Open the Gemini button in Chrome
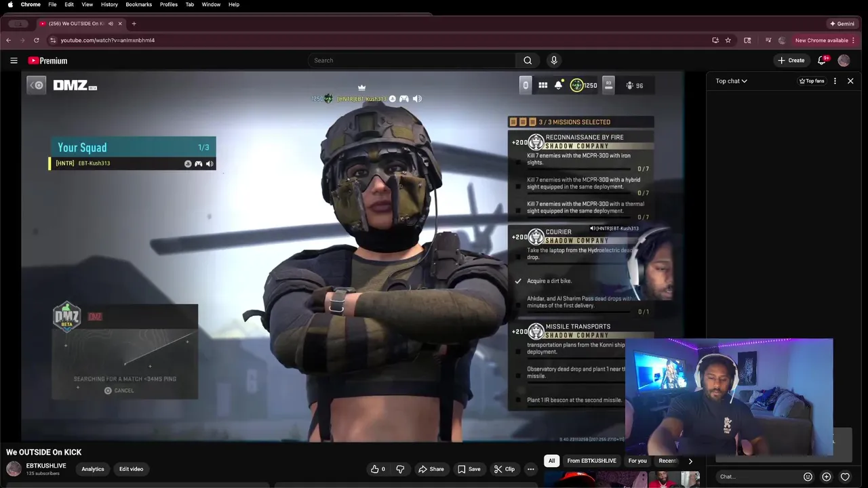 pos(842,24)
